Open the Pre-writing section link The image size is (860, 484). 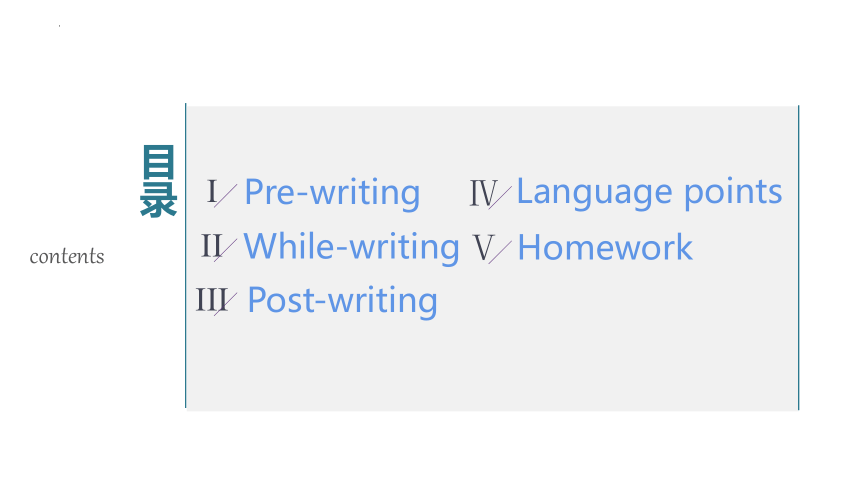click(x=332, y=193)
